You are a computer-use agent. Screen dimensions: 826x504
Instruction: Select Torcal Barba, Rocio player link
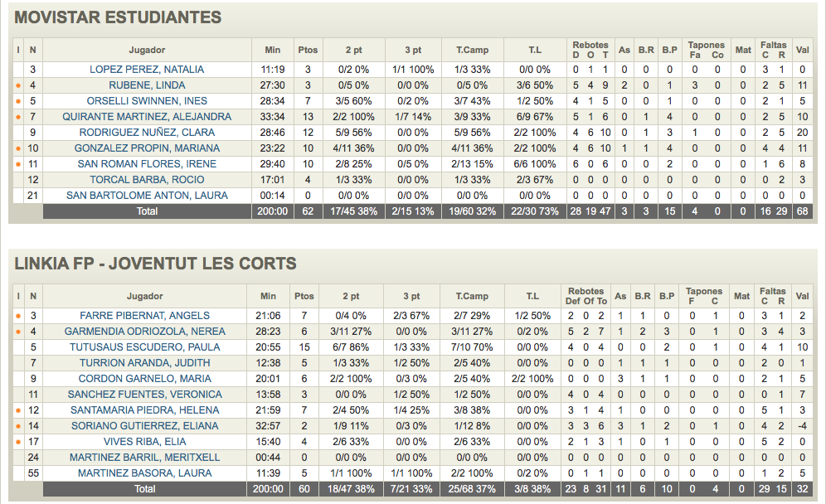point(147,180)
